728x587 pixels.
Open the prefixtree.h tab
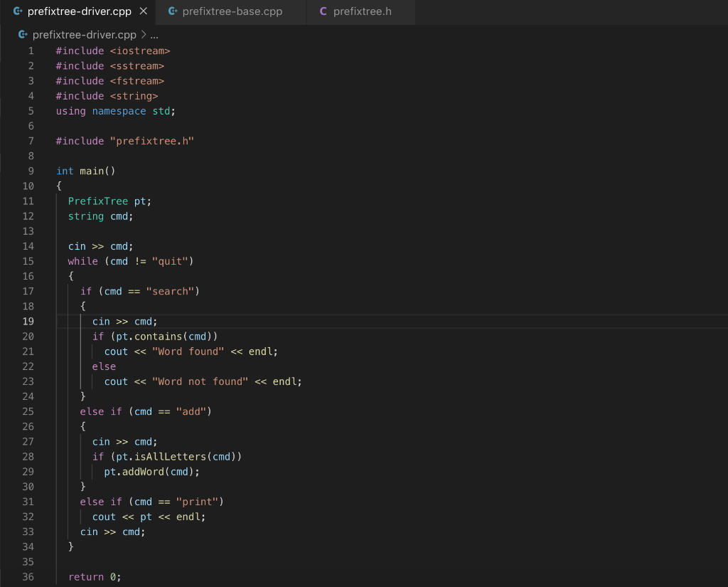pos(361,11)
